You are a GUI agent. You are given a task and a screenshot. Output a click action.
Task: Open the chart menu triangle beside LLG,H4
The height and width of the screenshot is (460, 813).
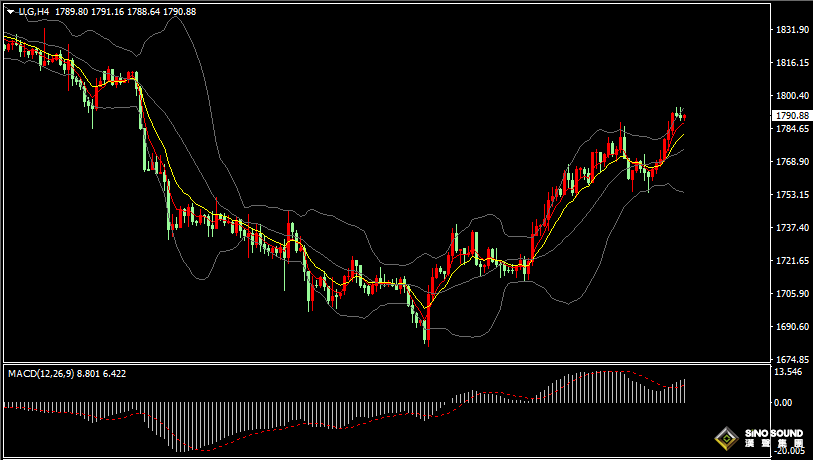11,12
